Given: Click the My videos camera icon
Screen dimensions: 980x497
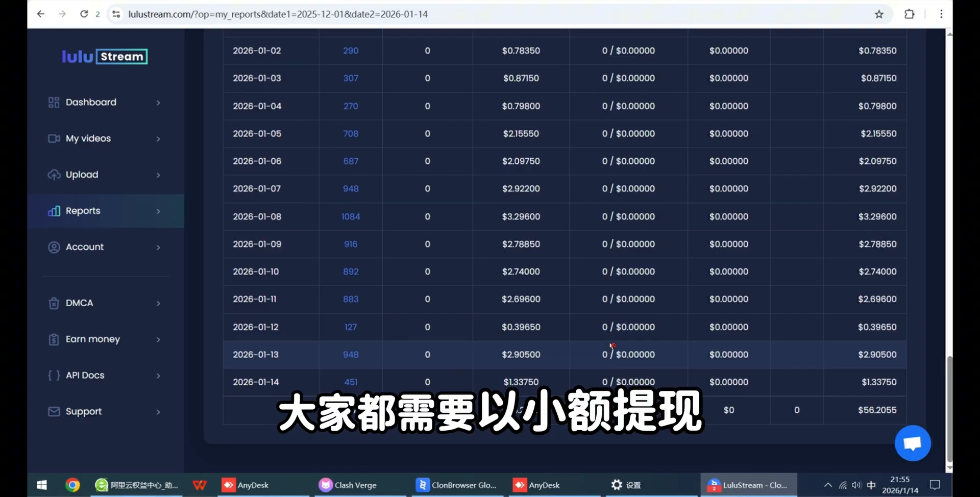Looking at the screenshot, I should [x=54, y=138].
